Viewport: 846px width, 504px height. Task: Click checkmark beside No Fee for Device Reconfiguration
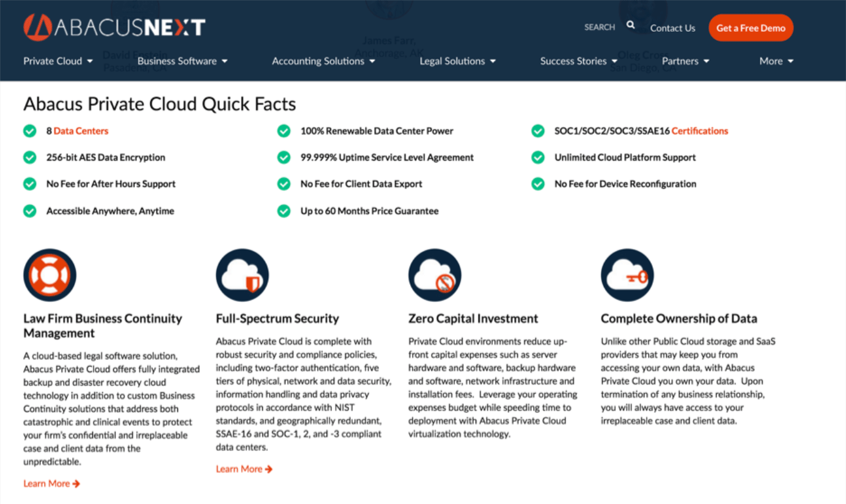[538, 184]
